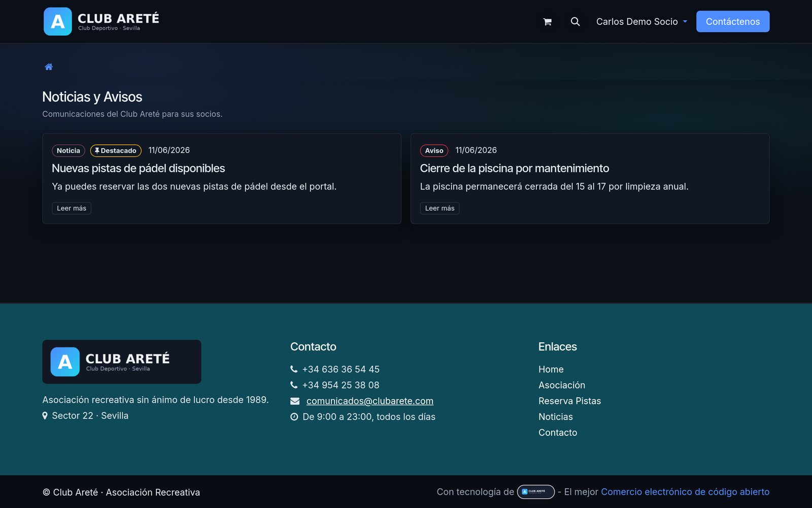This screenshot has height=508, width=812.
Task: Click 'Comercio electrónico de código abierto' link
Action: (685, 492)
